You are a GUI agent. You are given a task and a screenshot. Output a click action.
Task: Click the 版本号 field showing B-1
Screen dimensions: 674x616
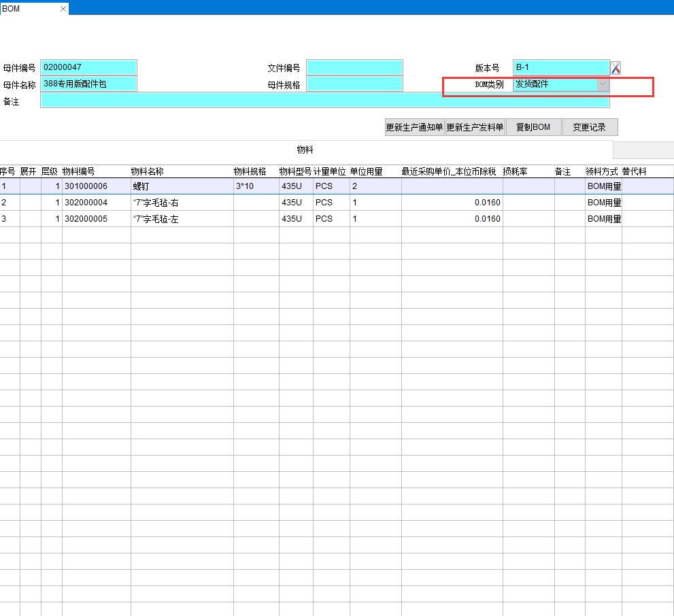(560, 67)
